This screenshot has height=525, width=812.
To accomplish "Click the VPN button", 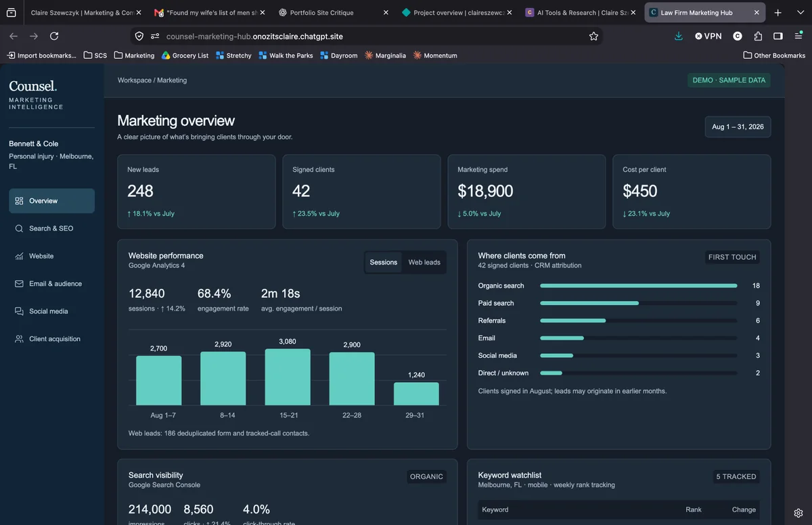I will pyautogui.click(x=708, y=37).
